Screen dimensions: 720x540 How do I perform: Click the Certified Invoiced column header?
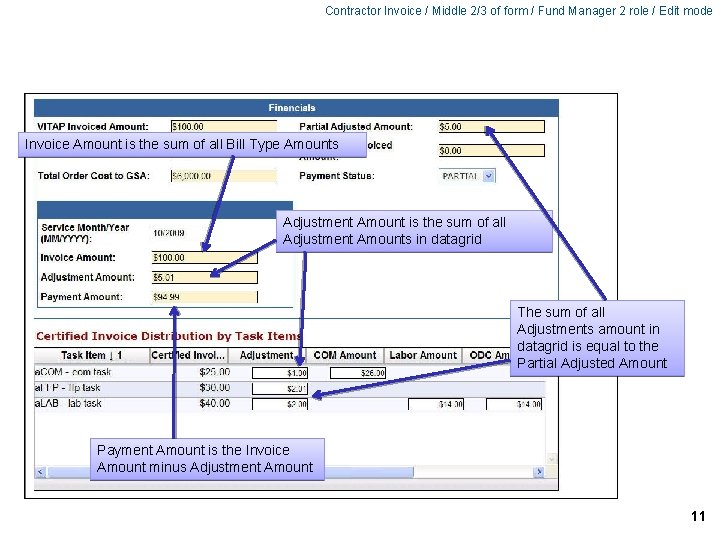pyautogui.click(x=188, y=355)
